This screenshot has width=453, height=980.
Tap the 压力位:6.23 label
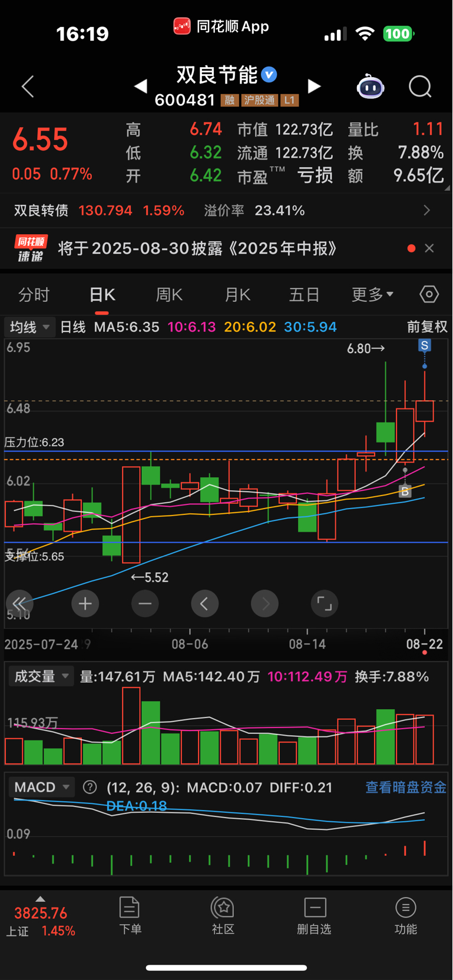click(34, 442)
